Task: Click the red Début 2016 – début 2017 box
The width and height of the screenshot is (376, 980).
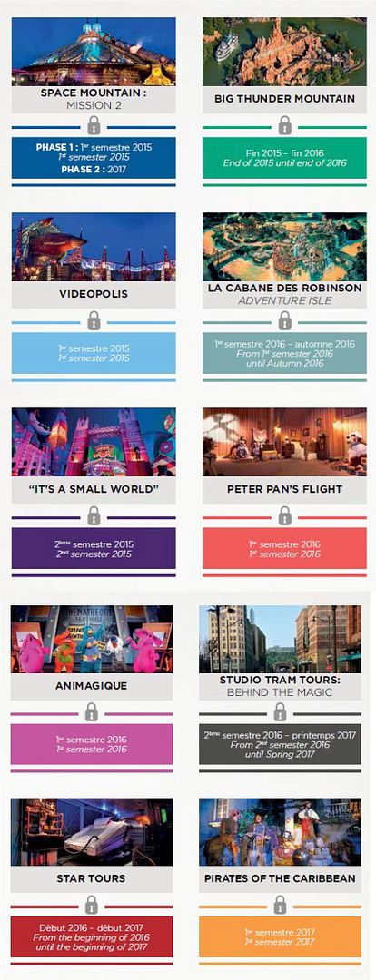Action: (x=92, y=936)
